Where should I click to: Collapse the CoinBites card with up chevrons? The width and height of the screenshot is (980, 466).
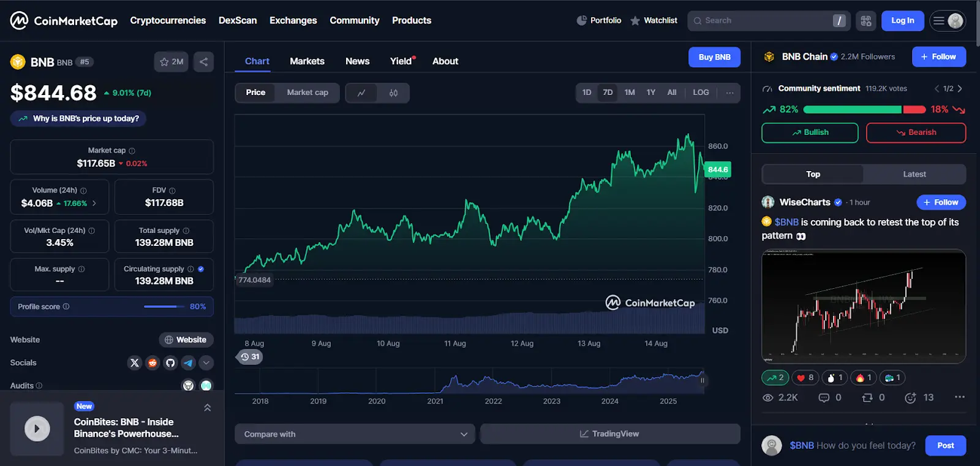tap(208, 408)
